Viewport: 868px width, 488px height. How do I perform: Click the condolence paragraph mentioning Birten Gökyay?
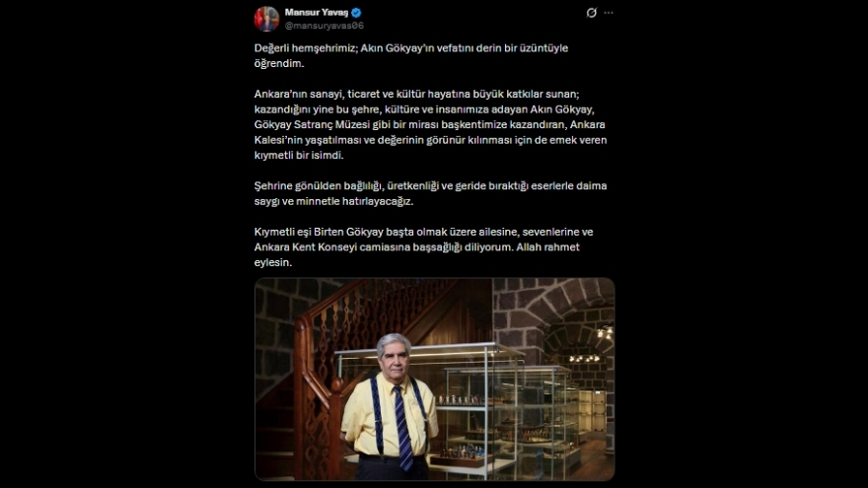[423, 246]
